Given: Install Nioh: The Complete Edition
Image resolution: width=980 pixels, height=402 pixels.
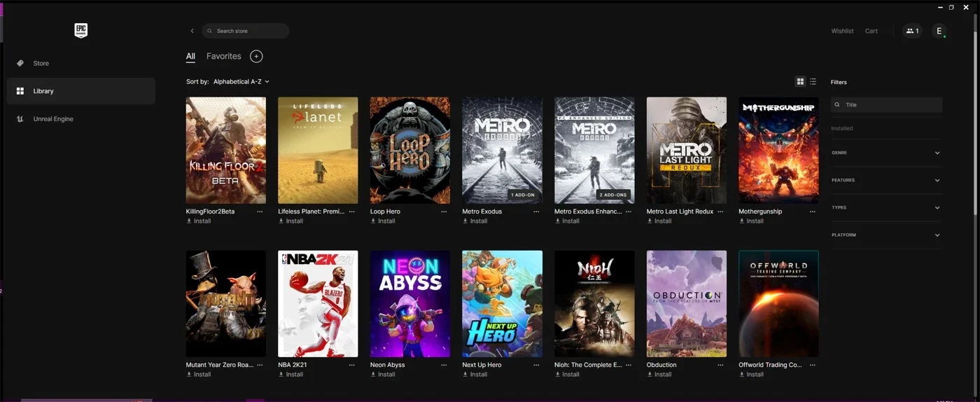Looking at the screenshot, I should click(x=568, y=375).
